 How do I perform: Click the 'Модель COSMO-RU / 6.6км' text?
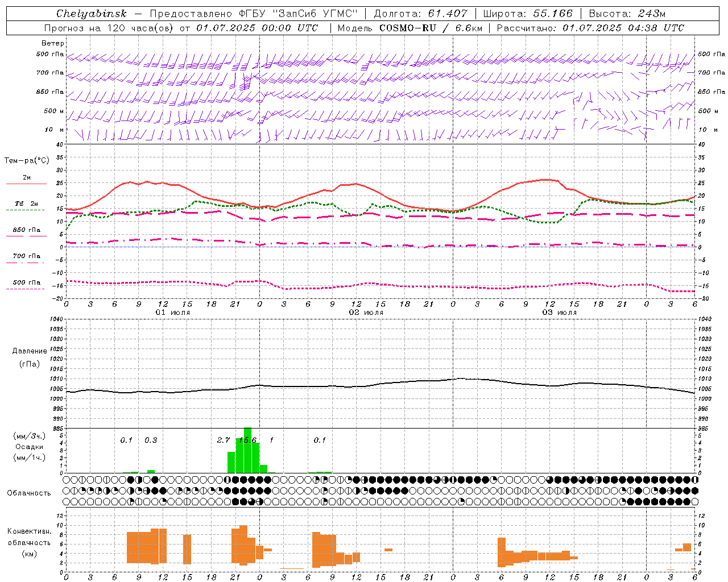pyautogui.click(x=409, y=28)
